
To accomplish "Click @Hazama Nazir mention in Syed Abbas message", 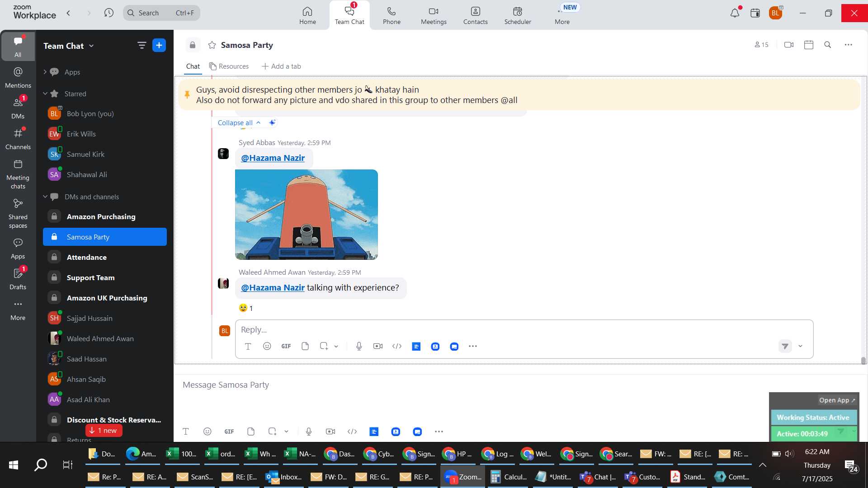I will [x=273, y=158].
